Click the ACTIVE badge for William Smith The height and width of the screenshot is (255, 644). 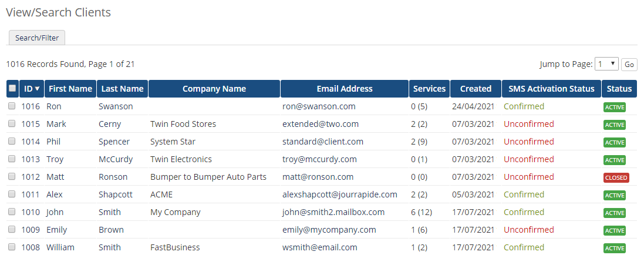pos(615,248)
